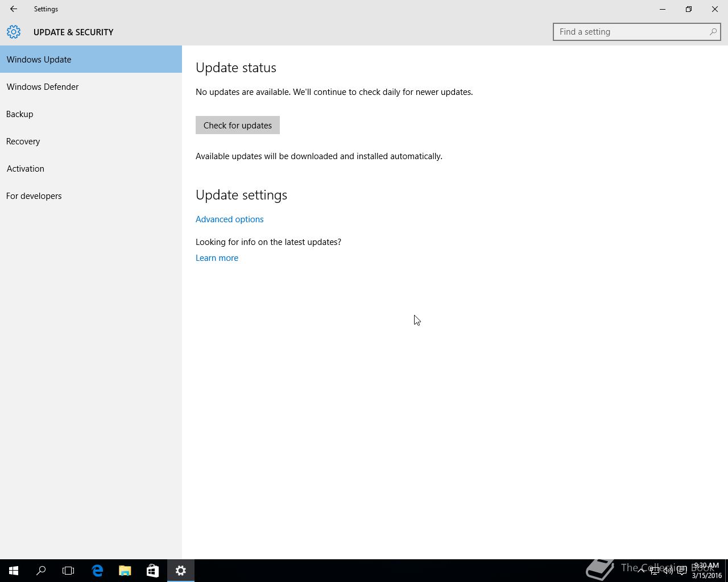Focus the Find a setting search box
The image size is (728, 582).
click(x=636, y=32)
